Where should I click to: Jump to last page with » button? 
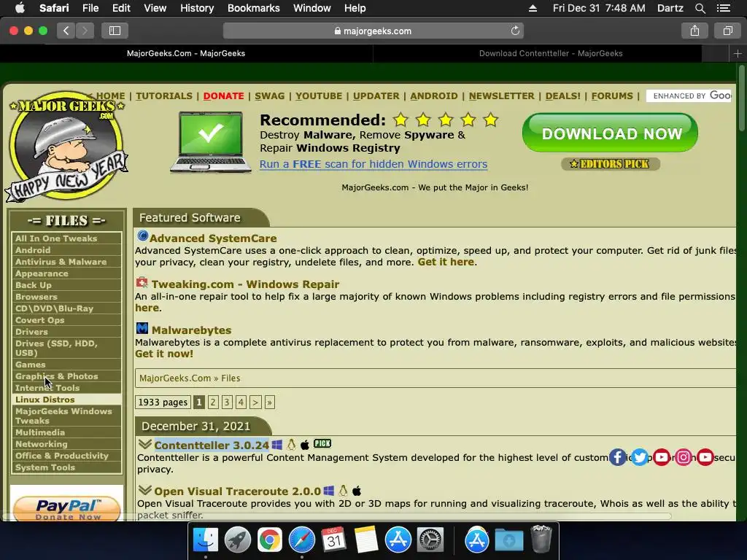tap(270, 402)
